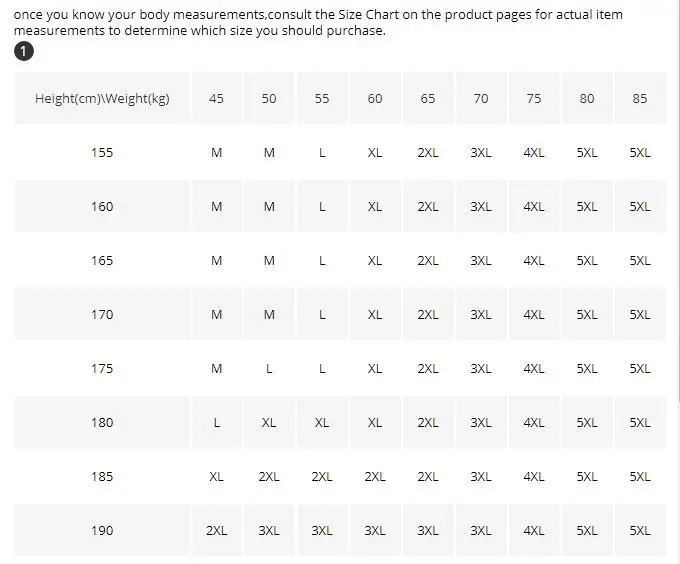Click the 165 height row label
The width and height of the screenshot is (680, 564).
click(102, 261)
